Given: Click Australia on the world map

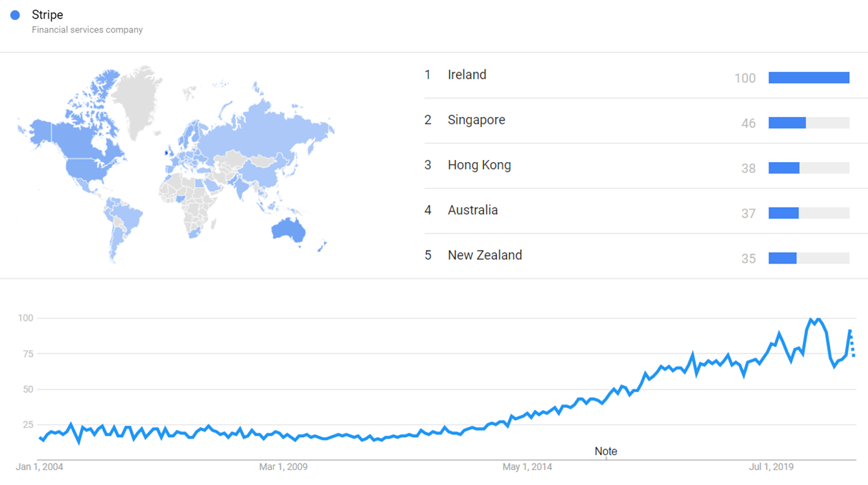Looking at the screenshot, I should click(x=288, y=229).
